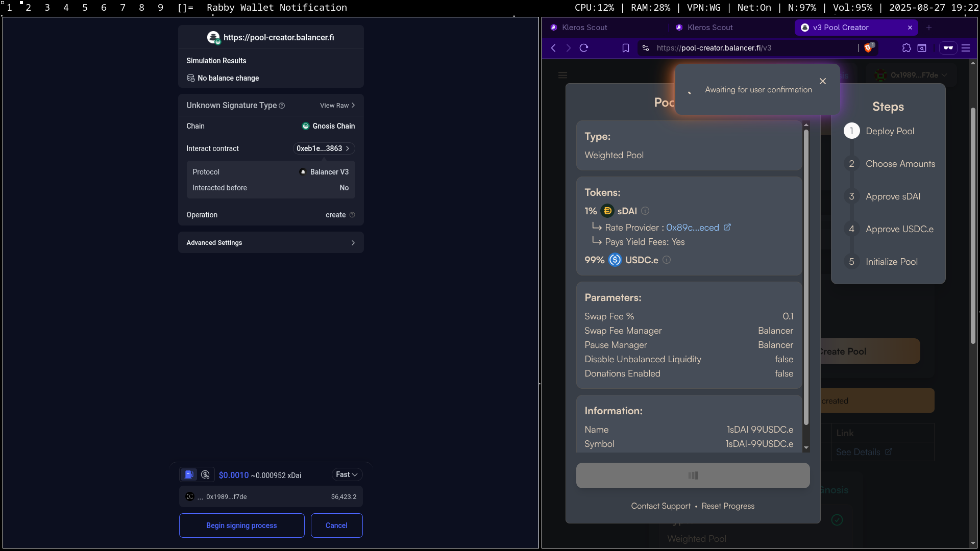Open site settings icon in address bar
980x551 pixels.
(x=646, y=48)
